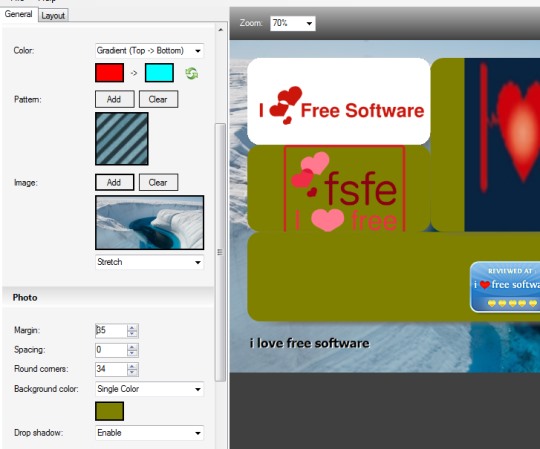Open the General tab
This screenshot has height=449, width=540.
pyautogui.click(x=19, y=14)
